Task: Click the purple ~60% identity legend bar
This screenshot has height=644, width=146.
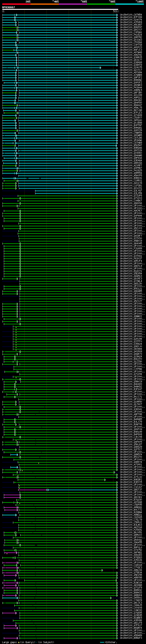Action: [73, 4]
